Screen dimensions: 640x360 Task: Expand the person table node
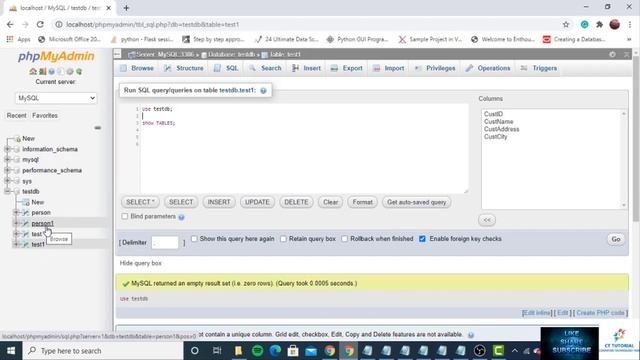[16, 213]
